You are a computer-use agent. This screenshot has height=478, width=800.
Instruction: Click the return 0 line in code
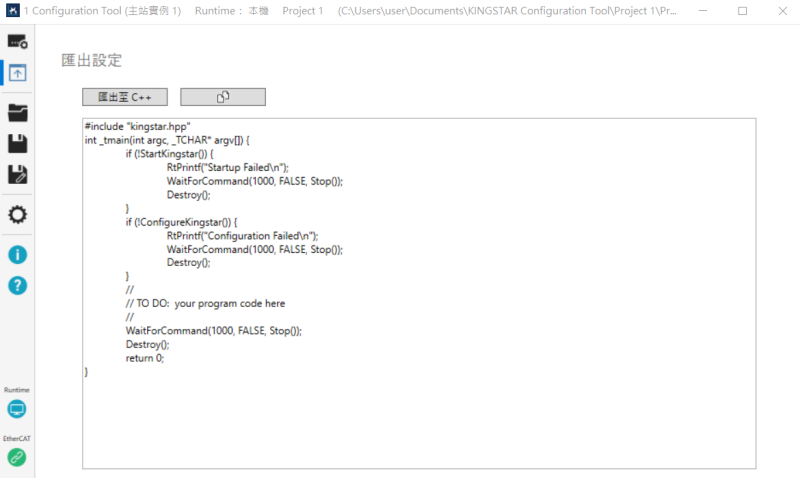[x=144, y=357]
